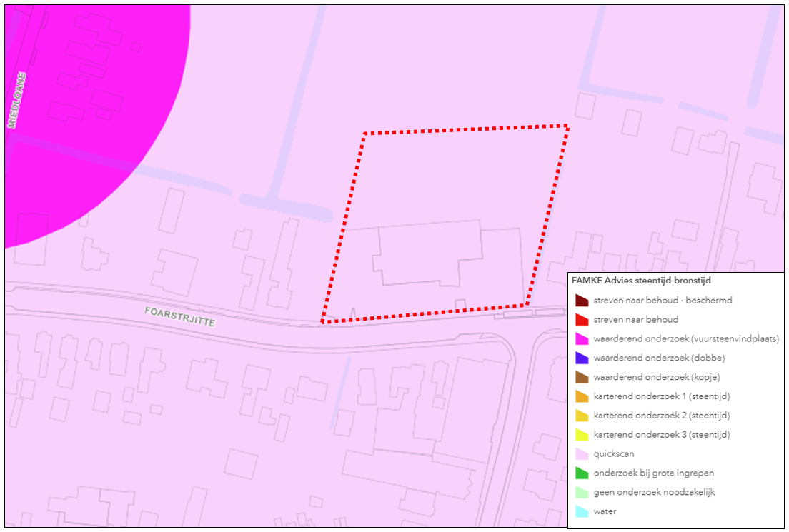Select the magenta vuursteenvindplaats legend swatch

[x=582, y=339]
